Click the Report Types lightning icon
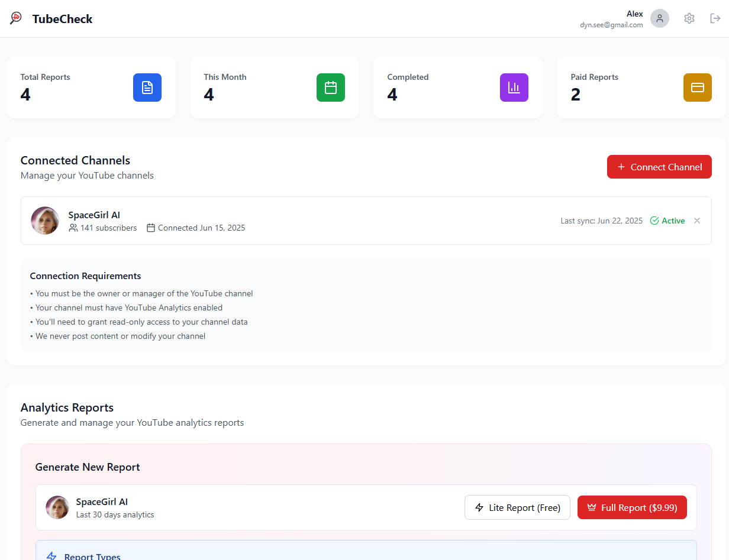The width and height of the screenshot is (729, 560). coord(51,556)
